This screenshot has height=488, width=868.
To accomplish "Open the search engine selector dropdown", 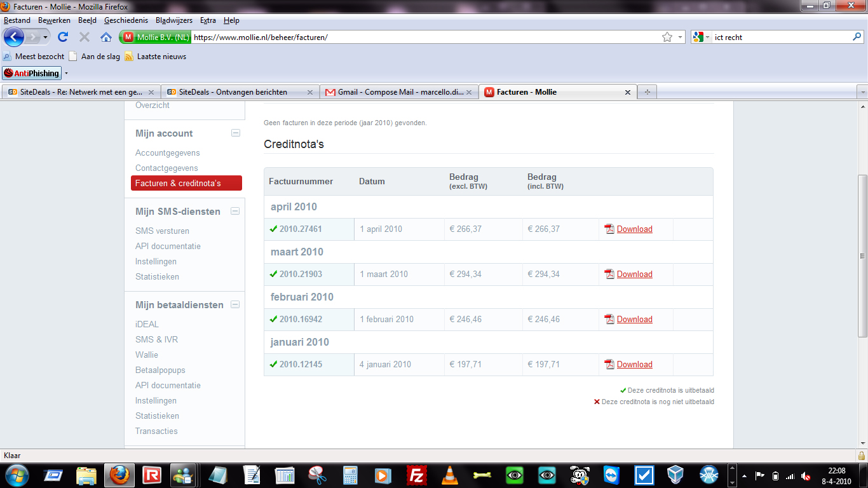I will (x=702, y=37).
